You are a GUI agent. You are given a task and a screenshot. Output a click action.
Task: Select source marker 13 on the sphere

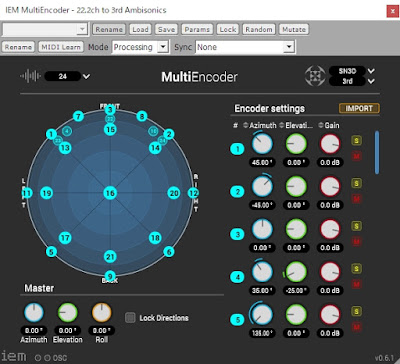click(x=65, y=148)
